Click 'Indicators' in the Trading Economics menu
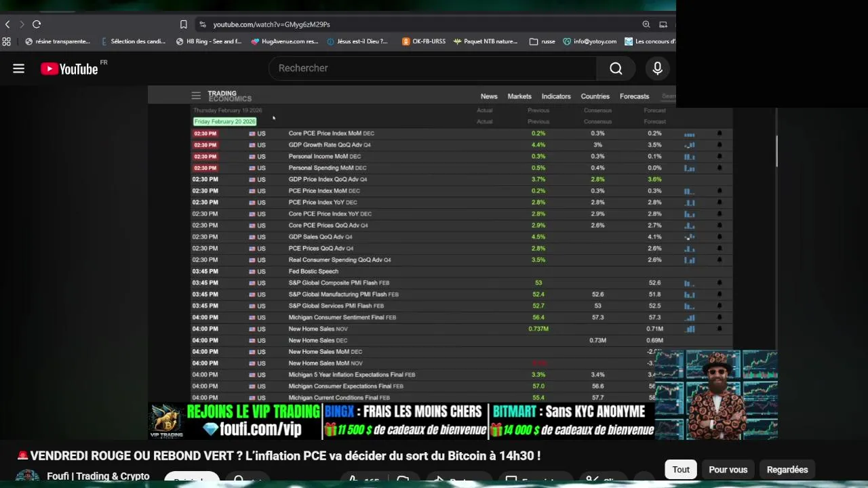The width and height of the screenshot is (868, 488). [x=556, y=96]
